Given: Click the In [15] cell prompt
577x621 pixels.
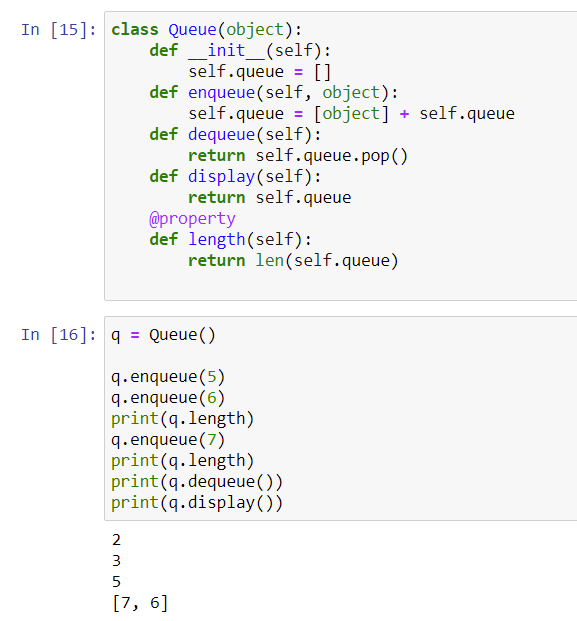Looking at the screenshot, I should 59,30.
